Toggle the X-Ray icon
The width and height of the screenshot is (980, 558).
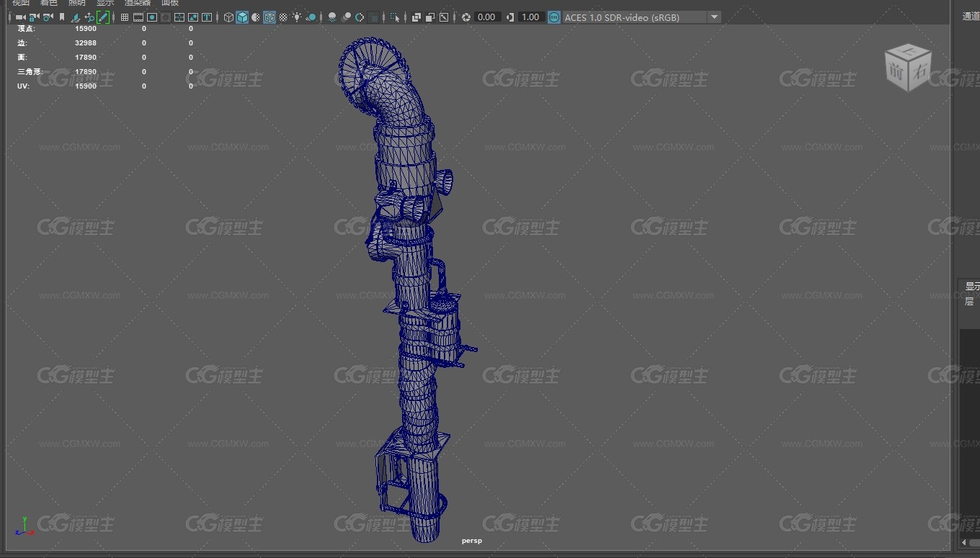[416, 17]
